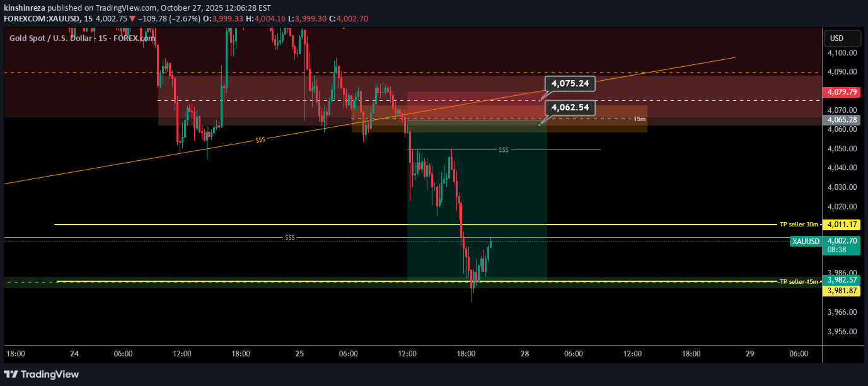Click the orange $$$ label on the trendline
The height and width of the screenshot is (386, 868).
tap(260, 140)
